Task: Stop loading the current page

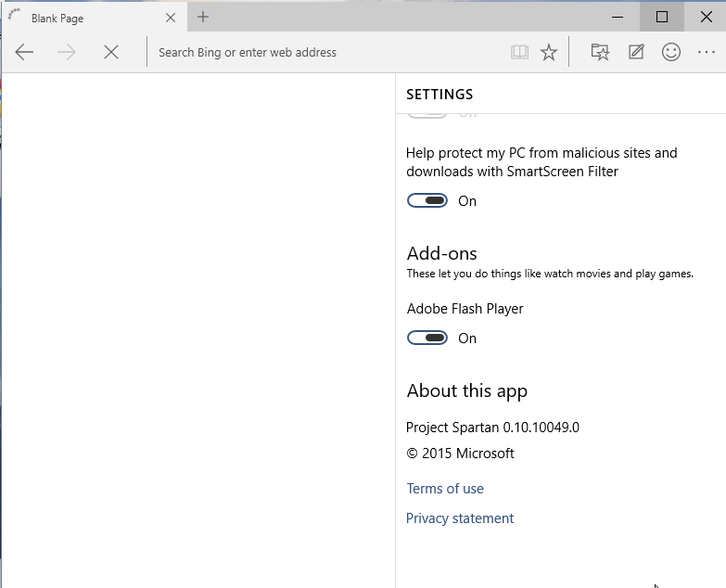Action: (x=111, y=53)
